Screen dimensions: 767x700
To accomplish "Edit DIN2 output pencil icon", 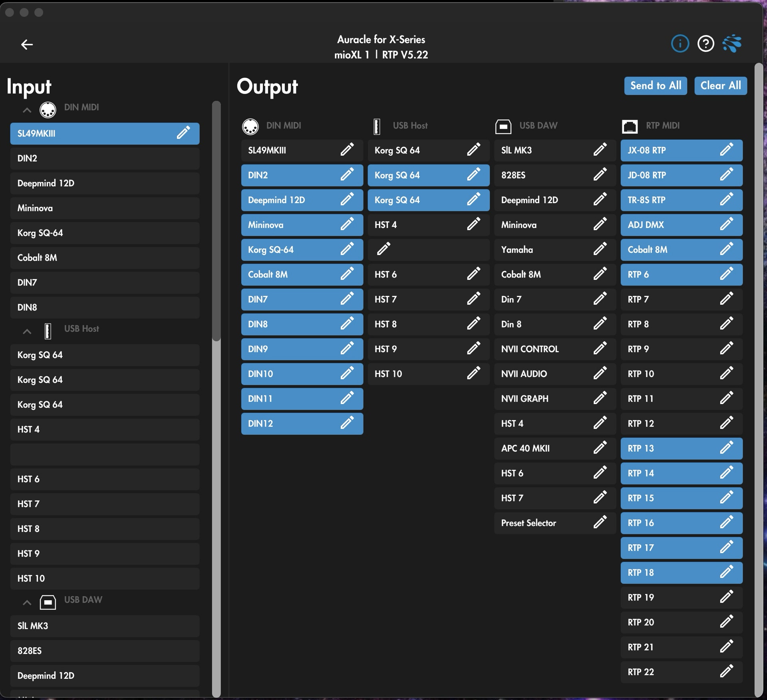I will (x=347, y=174).
